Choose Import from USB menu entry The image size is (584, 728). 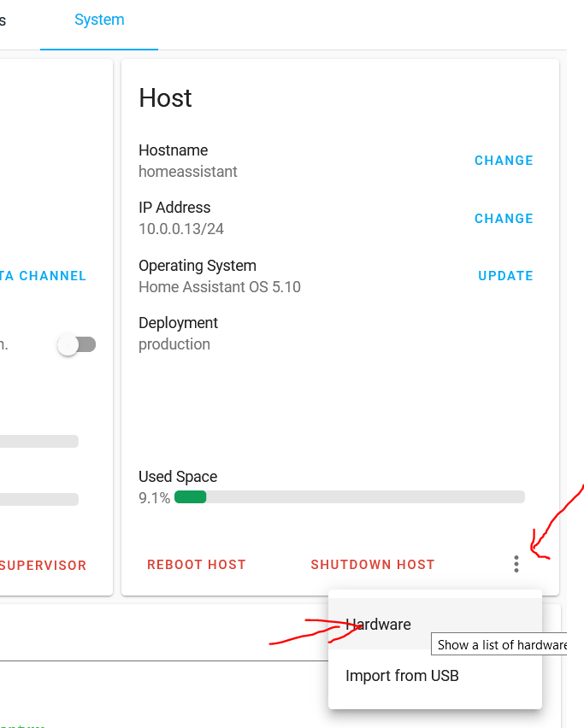(x=402, y=676)
